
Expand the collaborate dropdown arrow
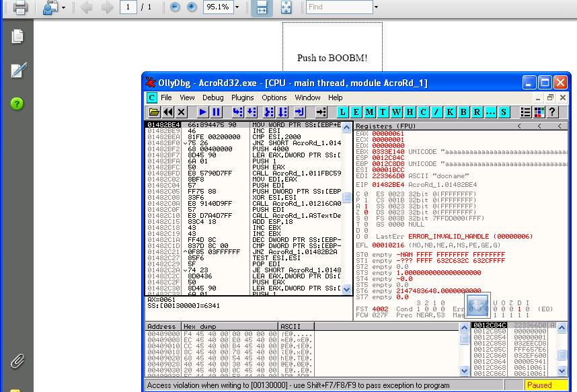(64, 7)
